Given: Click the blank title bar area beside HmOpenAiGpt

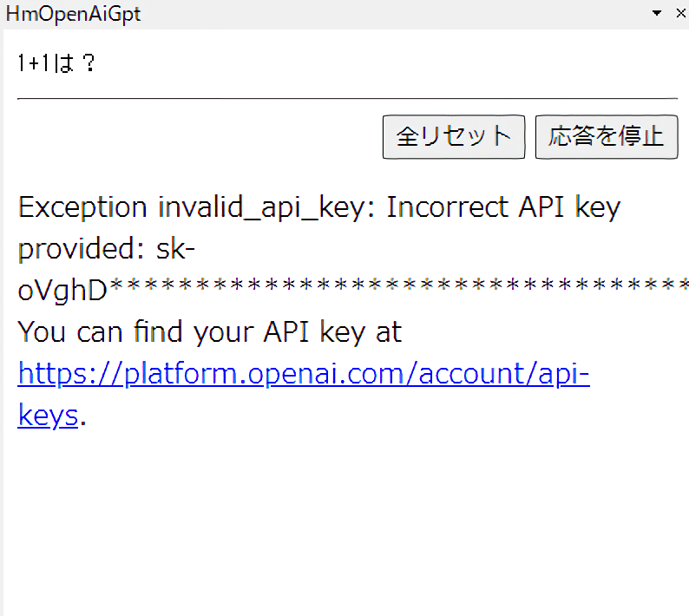Looking at the screenshot, I should pyautogui.click(x=390, y=14).
